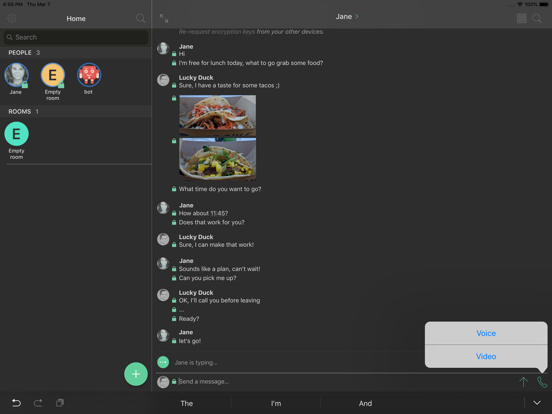The height and width of the screenshot is (414, 552).
Task: Select the red bot avatar
Action: (89, 75)
